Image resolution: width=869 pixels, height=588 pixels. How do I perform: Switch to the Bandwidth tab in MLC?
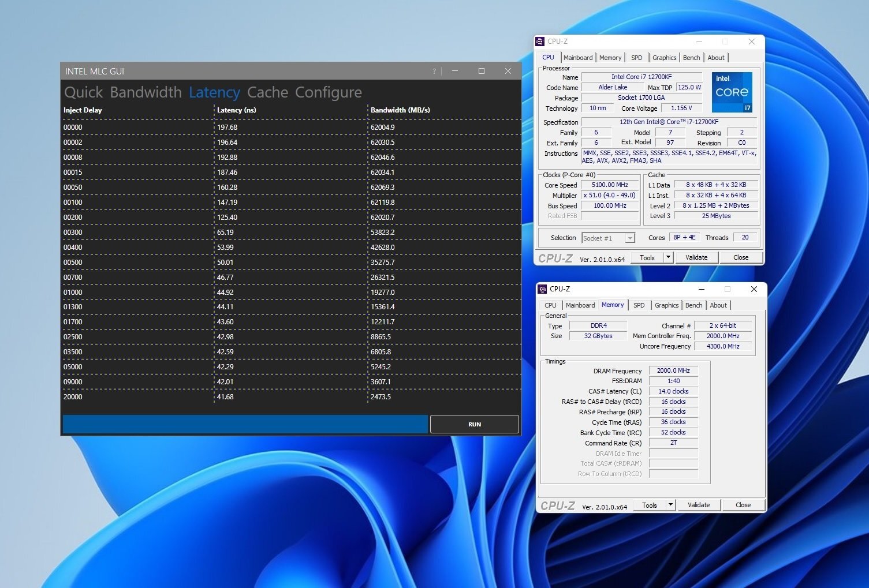pyautogui.click(x=146, y=92)
